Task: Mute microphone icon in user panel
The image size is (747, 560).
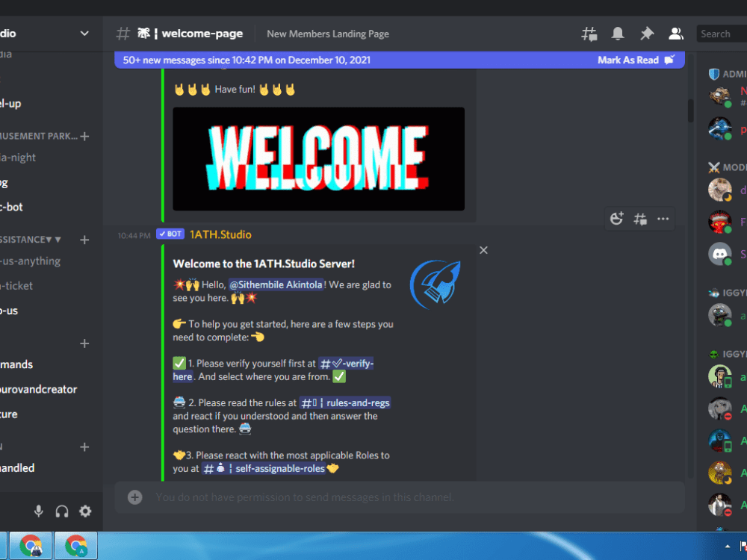Action: coord(39,511)
